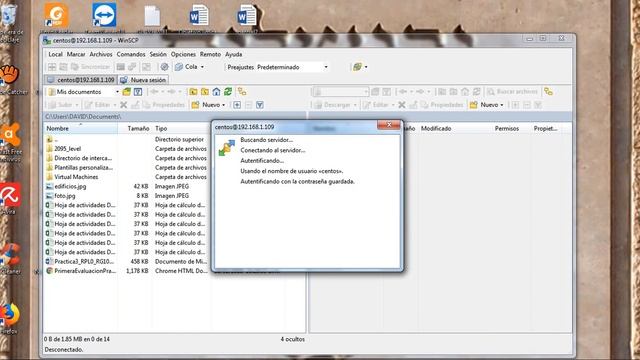Expand the Mis documentos drive dropdown
Image resolution: width=640 pixels, height=360 pixels.
pos(117,92)
